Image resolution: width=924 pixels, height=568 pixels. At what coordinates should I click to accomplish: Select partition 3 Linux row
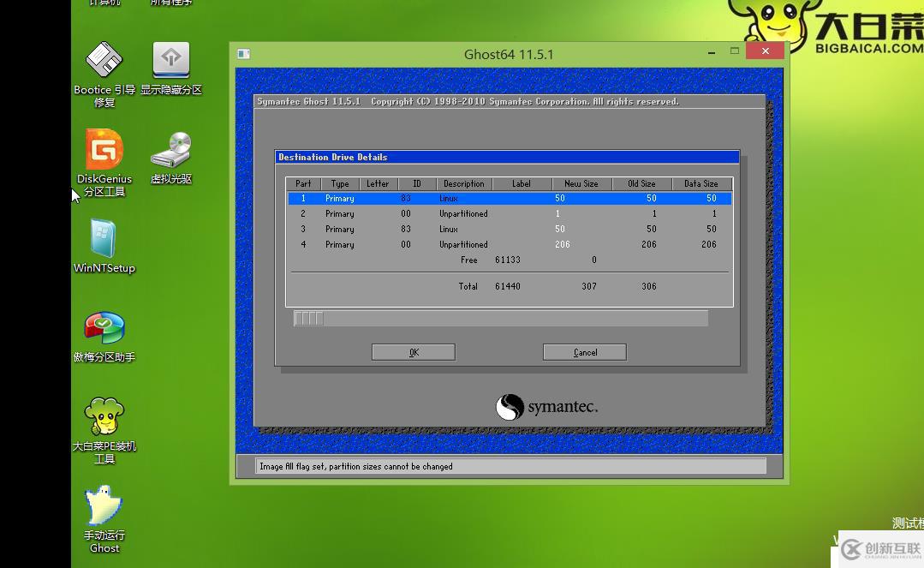(509, 230)
